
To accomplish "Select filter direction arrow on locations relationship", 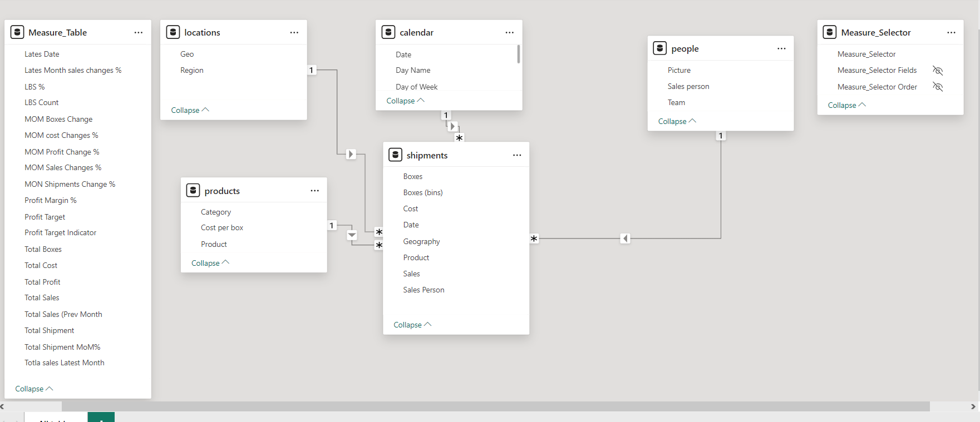I will (x=351, y=154).
